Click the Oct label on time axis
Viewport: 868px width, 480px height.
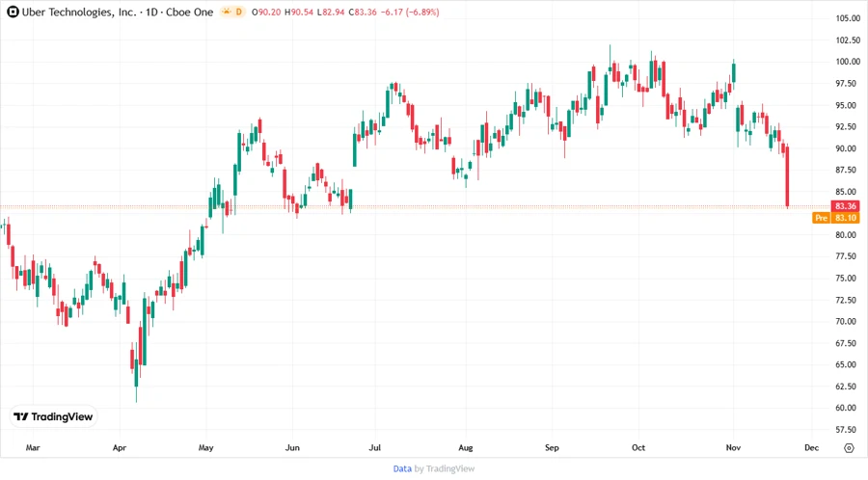coord(638,448)
